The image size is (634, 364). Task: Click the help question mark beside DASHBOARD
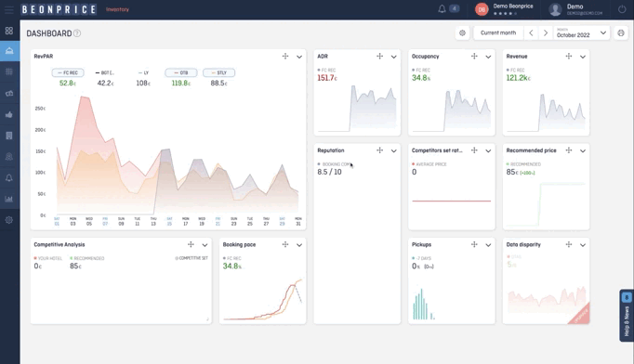point(77,33)
